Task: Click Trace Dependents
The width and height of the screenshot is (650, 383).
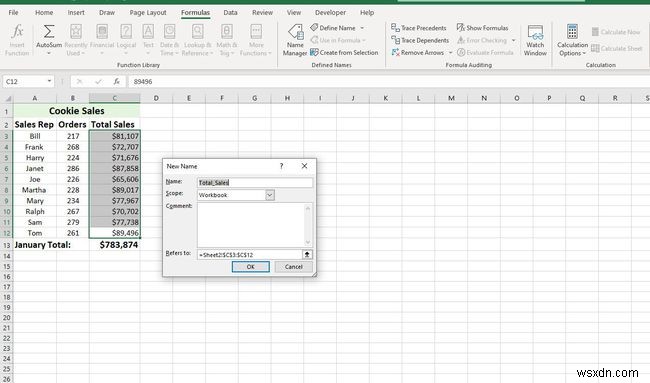Action: pyautogui.click(x=420, y=40)
